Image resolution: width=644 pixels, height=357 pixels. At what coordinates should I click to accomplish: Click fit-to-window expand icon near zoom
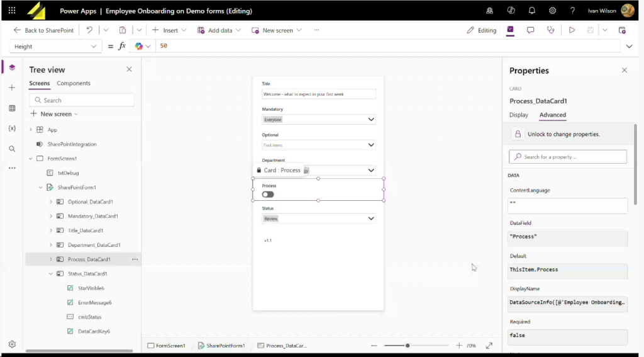coord(489,346)
